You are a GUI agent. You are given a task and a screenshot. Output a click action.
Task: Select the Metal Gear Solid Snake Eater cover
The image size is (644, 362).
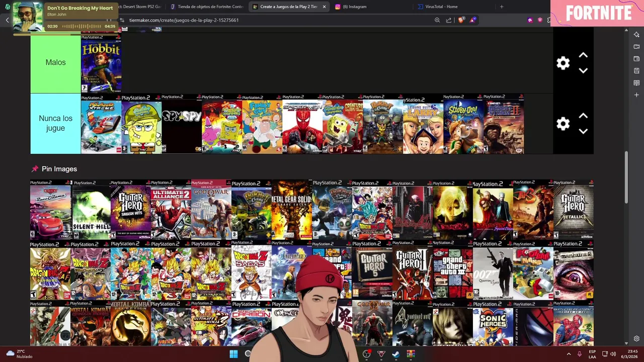point(292,210)
